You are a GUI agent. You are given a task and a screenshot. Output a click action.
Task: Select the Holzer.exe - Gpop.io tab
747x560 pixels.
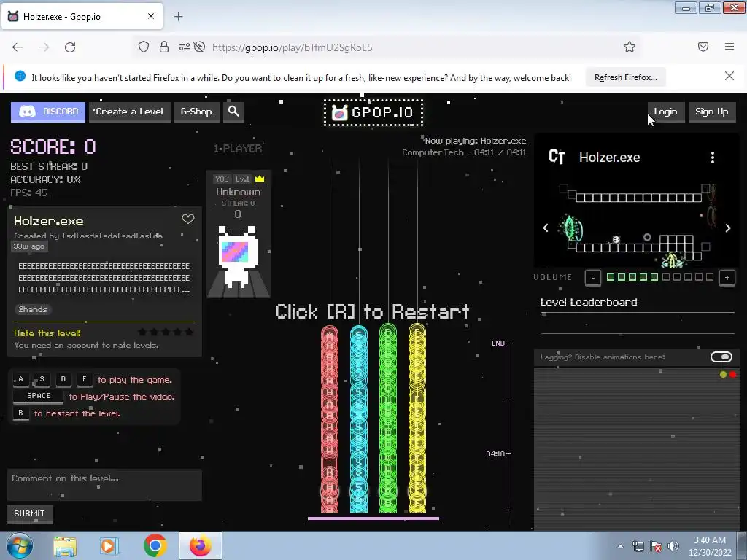82,17
